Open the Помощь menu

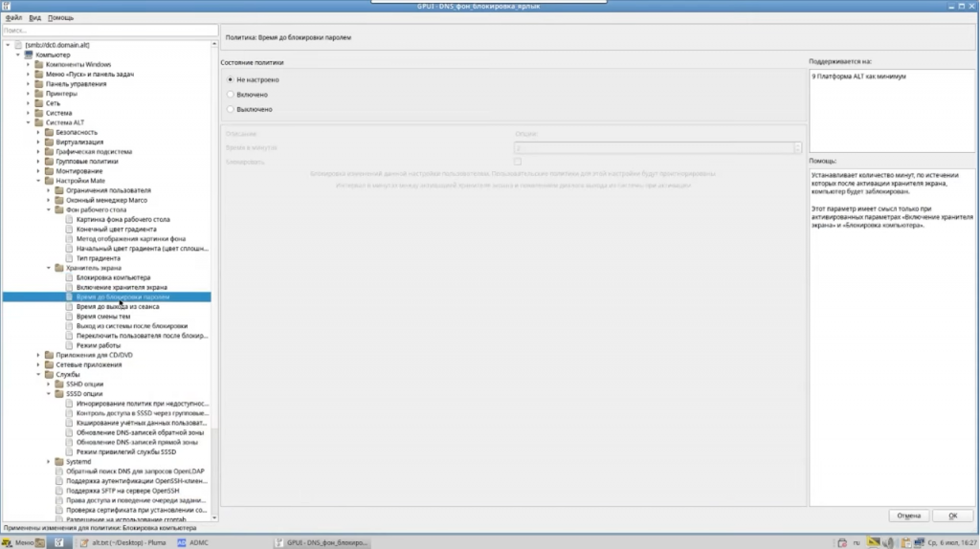60,17
